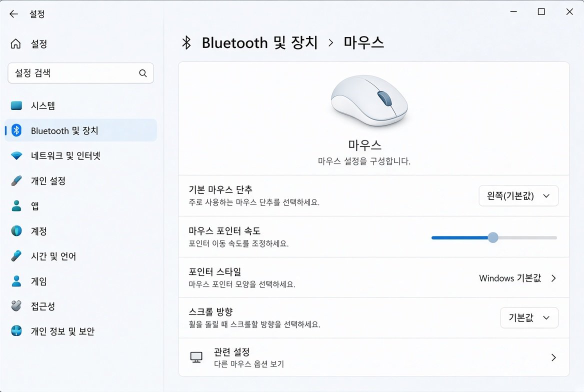
Task: Click the 접근성 sidebar icon
Action: [16, 306]
